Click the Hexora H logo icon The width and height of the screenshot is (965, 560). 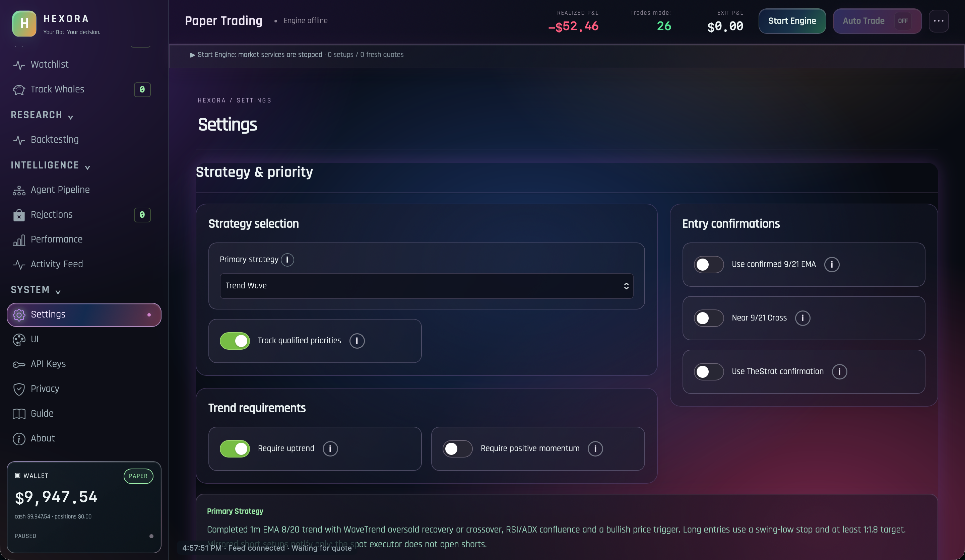(24, 23)
